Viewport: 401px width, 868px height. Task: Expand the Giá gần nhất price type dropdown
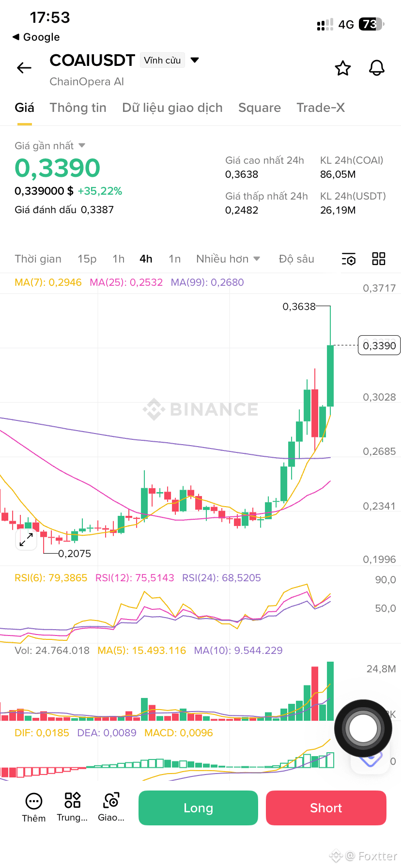click(x=82, y=145)
